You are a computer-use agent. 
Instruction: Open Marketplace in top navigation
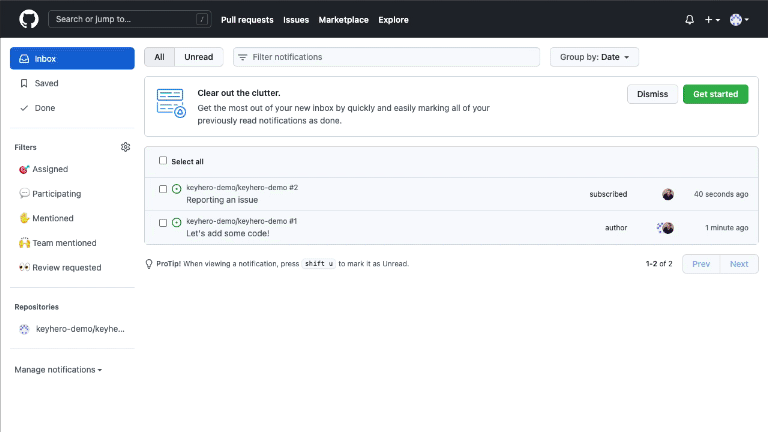(x=343, y=20)
